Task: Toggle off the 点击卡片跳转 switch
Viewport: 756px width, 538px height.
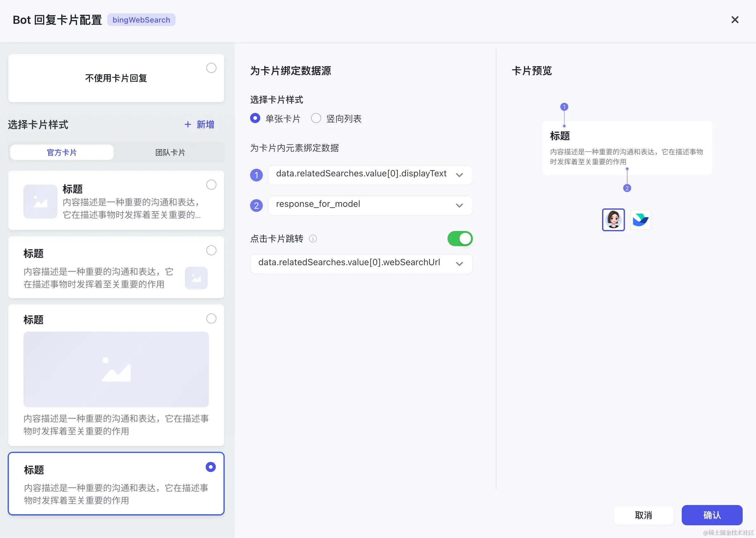Action: (459, 239)
